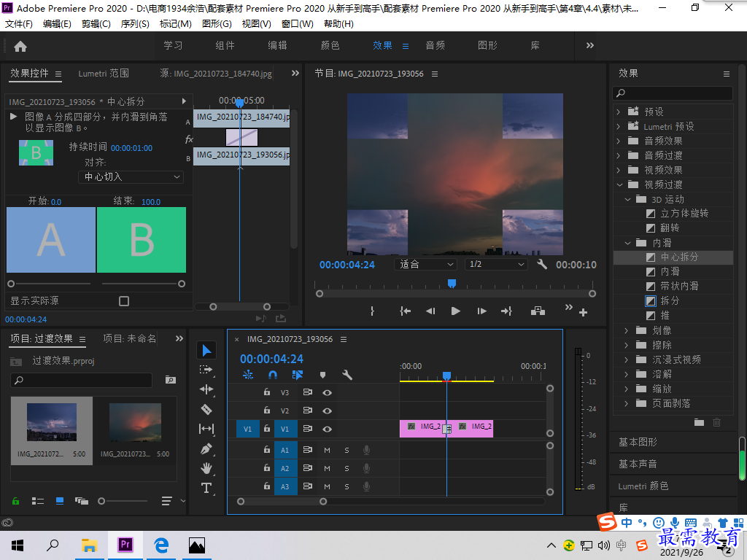747x560 pixels.
Task: Open the zoom level dropdown 适合
Action: point(425,264)
